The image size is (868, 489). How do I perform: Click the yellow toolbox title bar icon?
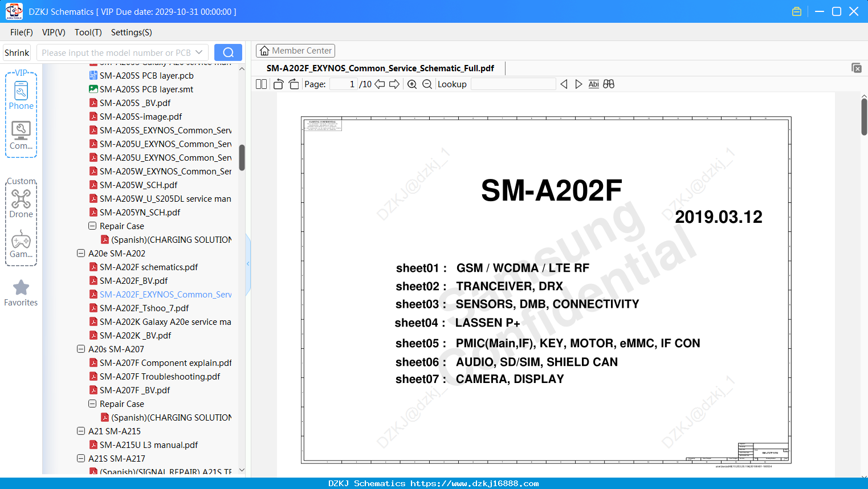pos(797,11)
